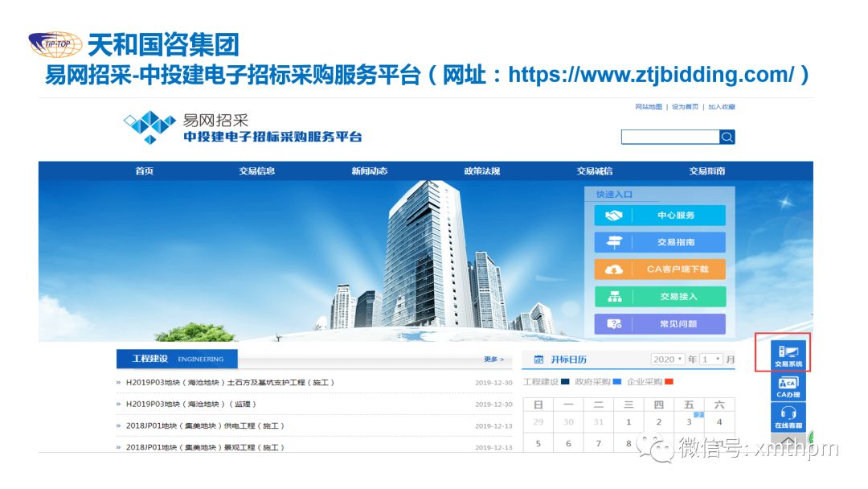Open 2018JP01地块 供电工程（施工） notice
868x489 pixels.
[x=206, y=426]
